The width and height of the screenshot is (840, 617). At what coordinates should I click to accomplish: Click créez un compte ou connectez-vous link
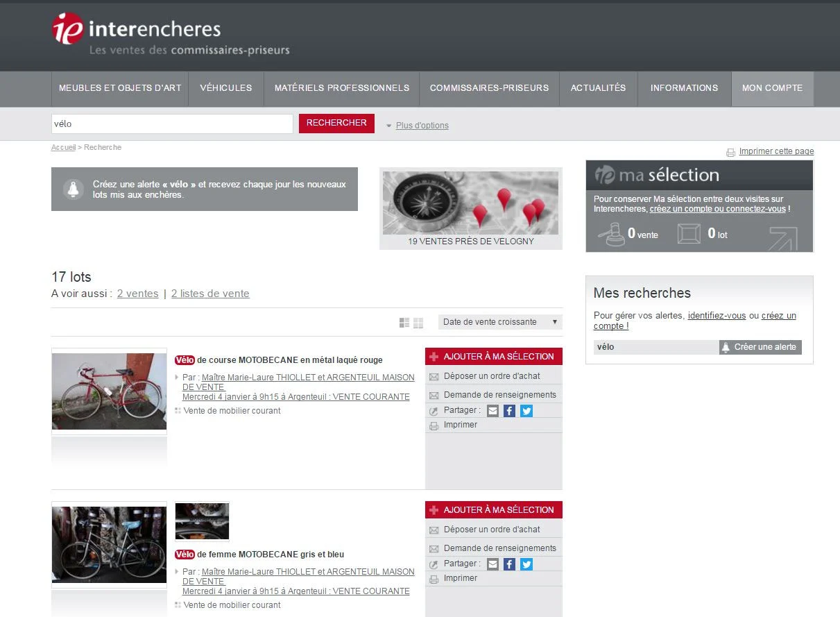pos(717,209)
